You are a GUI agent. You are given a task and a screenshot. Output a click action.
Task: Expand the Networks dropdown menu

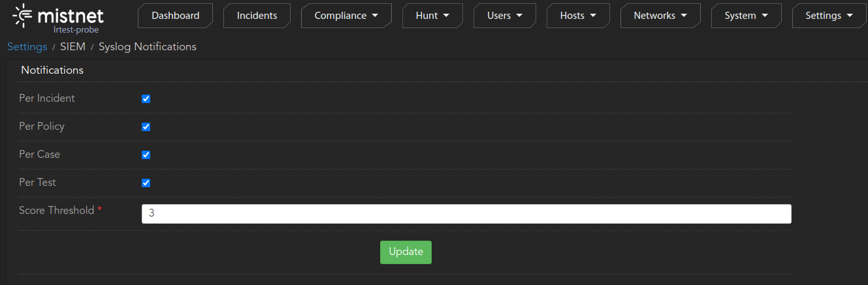point(660,16)
